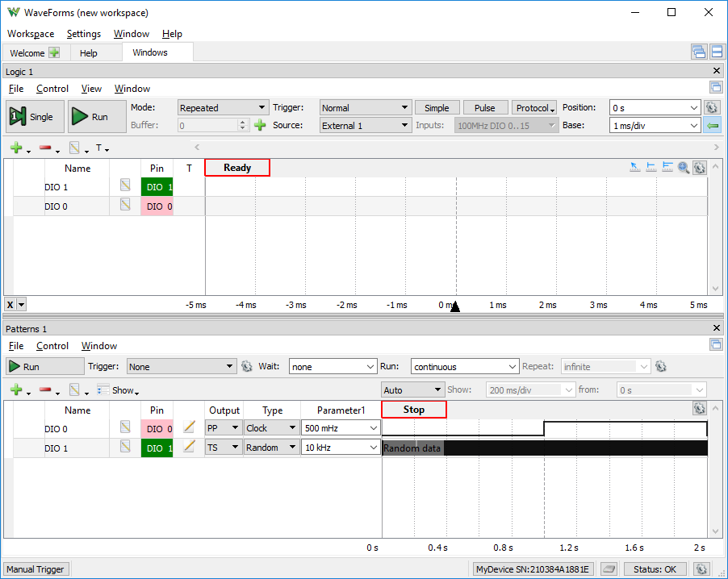This screenshot has height=579, width=728.
Task: Open the Settings menu
Action: [x=84, y=34]
